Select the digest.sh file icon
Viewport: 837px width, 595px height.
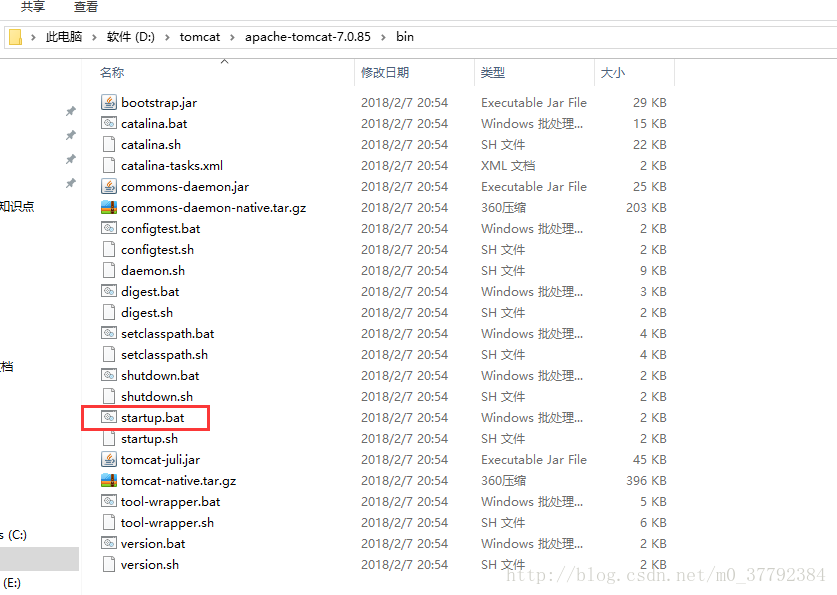point(109,312)
